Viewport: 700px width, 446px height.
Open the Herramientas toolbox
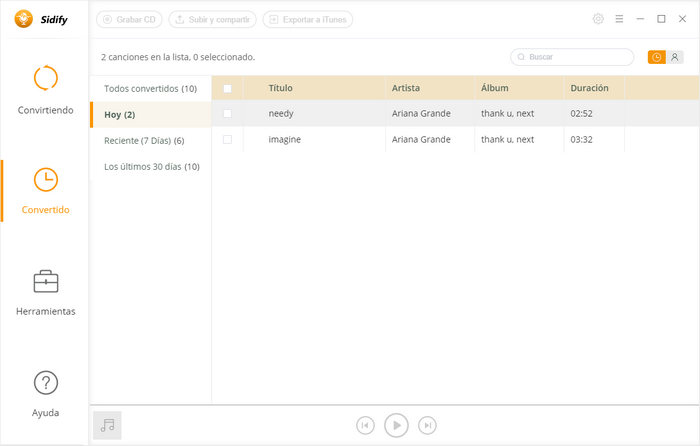click(x=46, y=293)
